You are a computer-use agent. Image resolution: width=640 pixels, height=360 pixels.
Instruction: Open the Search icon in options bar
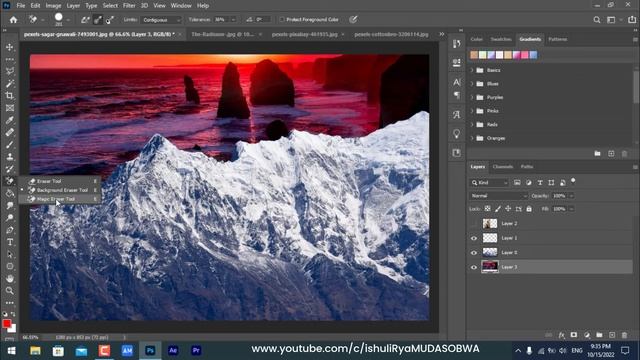click(x=597, y=20)
